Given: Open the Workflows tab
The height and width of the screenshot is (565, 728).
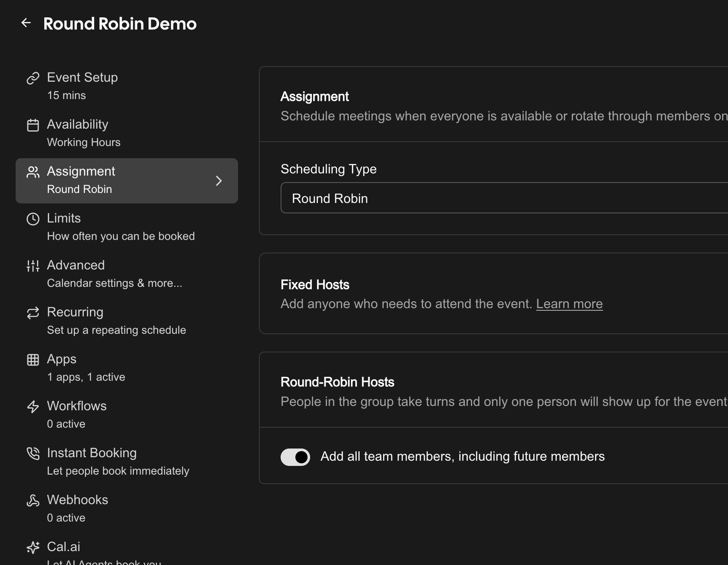Looking at the screenshot, I should tap(127, 415).
